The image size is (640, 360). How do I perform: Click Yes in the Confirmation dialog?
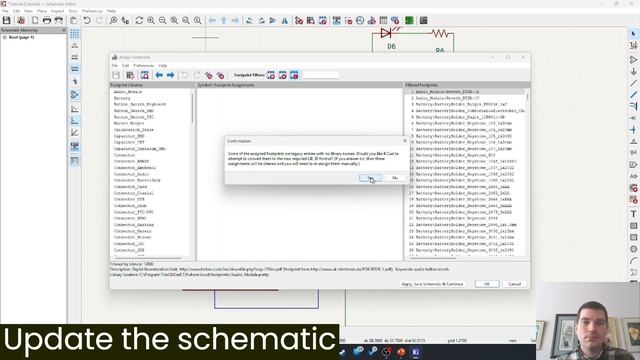371,178
